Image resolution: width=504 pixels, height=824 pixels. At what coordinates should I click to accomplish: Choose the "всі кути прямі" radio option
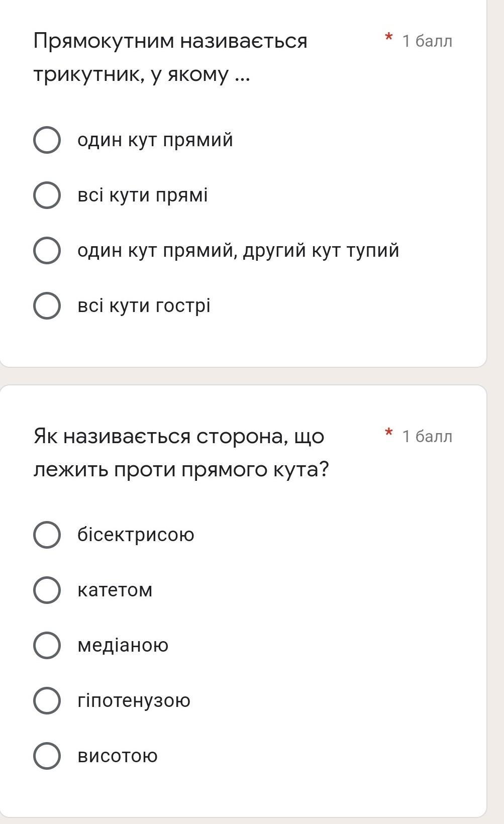(x=47, y=195)
